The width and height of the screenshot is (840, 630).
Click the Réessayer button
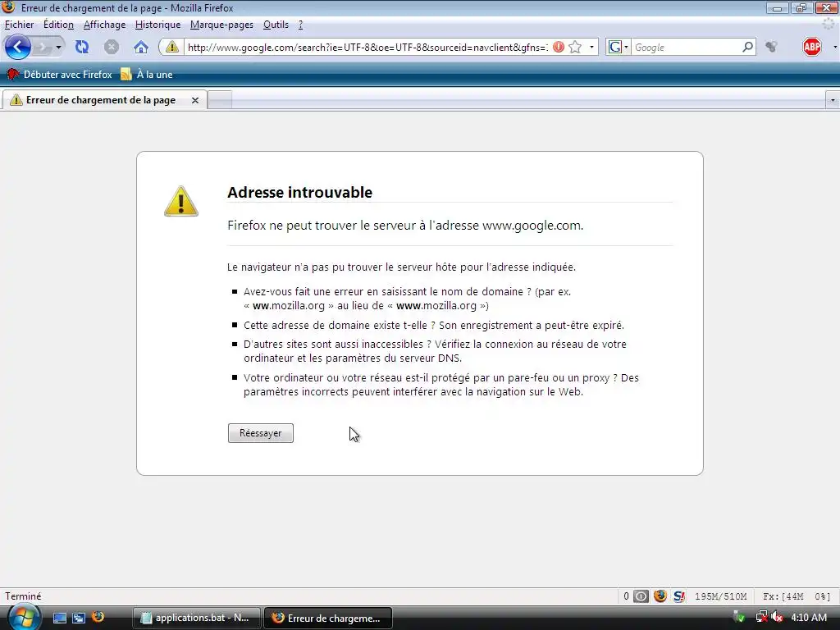point(261,433)
